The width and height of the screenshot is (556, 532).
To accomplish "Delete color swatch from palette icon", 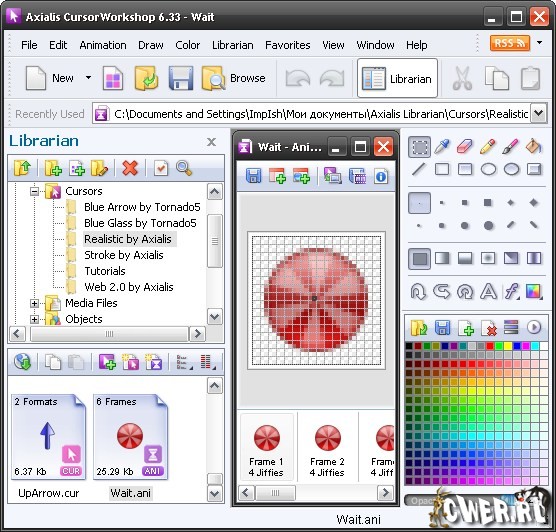I will (488, 328).
